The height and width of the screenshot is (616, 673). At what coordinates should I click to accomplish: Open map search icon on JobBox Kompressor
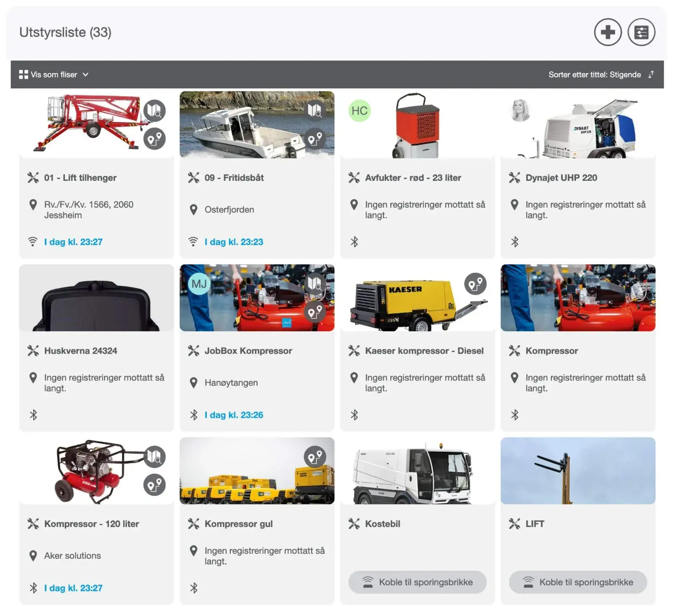[315, 284]
